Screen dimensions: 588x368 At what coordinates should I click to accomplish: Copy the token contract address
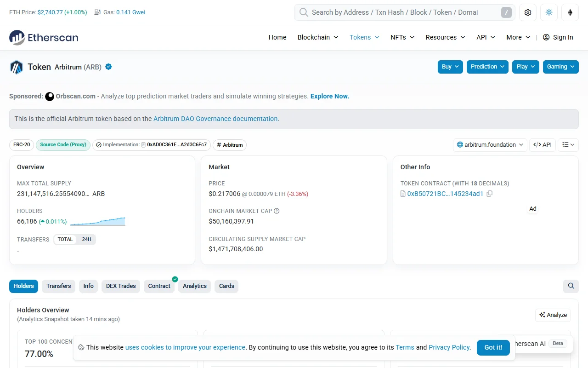tap(490, 194)
